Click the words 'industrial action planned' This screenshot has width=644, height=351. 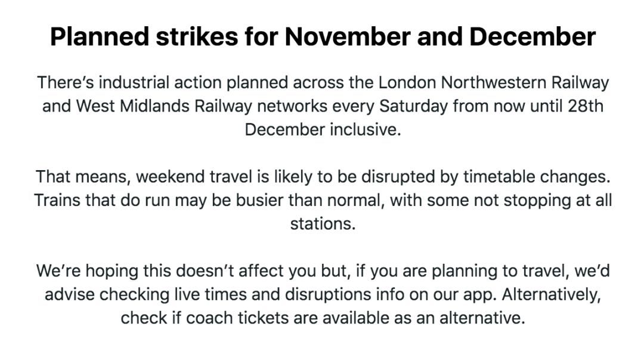(193, 82)
